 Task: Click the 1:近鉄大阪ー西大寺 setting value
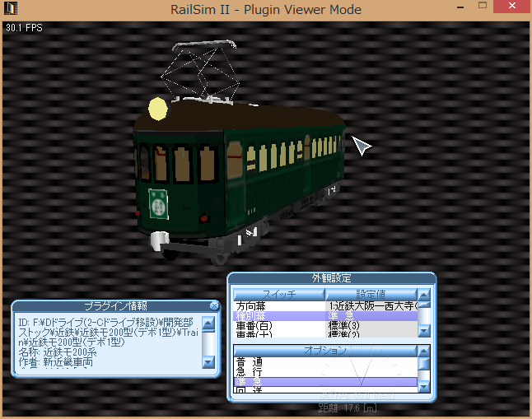372,306
